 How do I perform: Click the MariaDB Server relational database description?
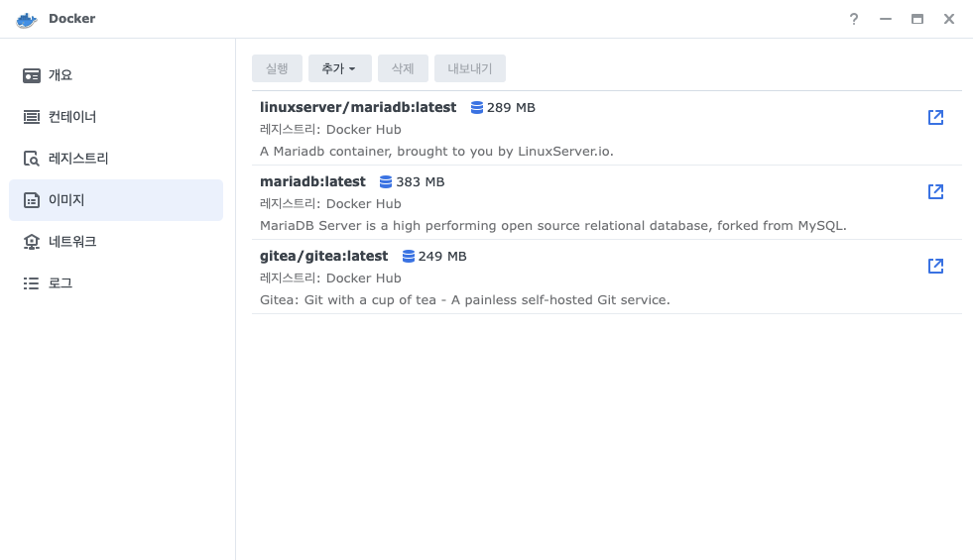552,226
